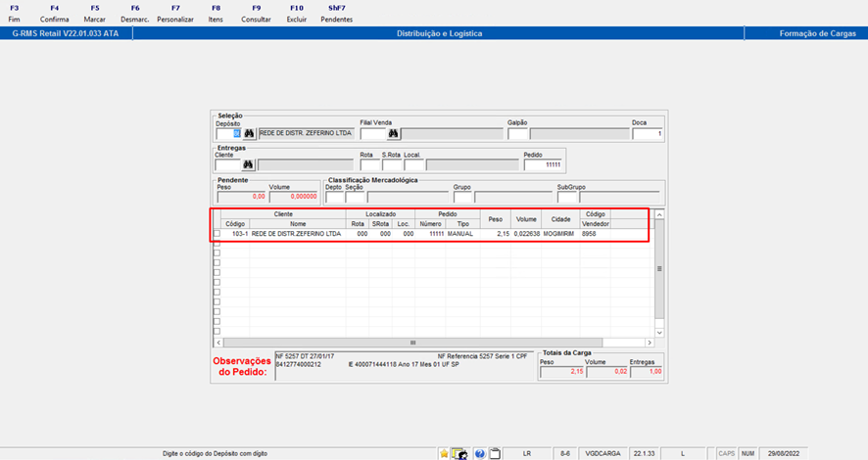Click the horizontal scrollbar right arrow

[650, 343]
